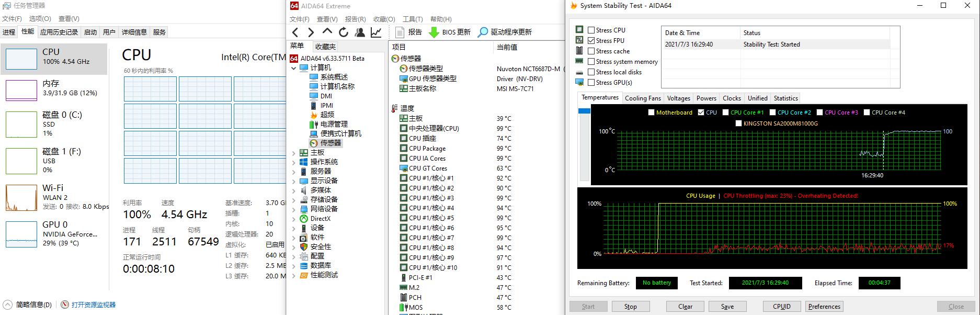Switch to Voltages tab
Screen dimensions: 980x315
(x=679, y=98)
